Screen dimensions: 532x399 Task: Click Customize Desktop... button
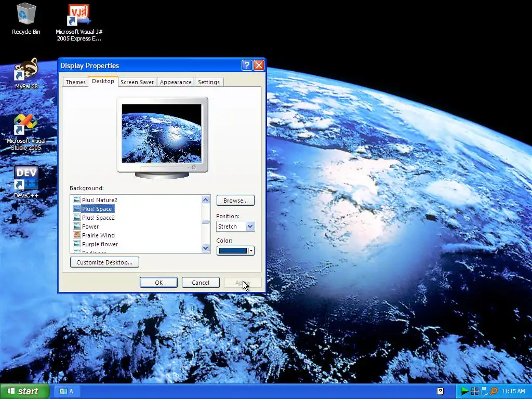[x=104, y=262]
